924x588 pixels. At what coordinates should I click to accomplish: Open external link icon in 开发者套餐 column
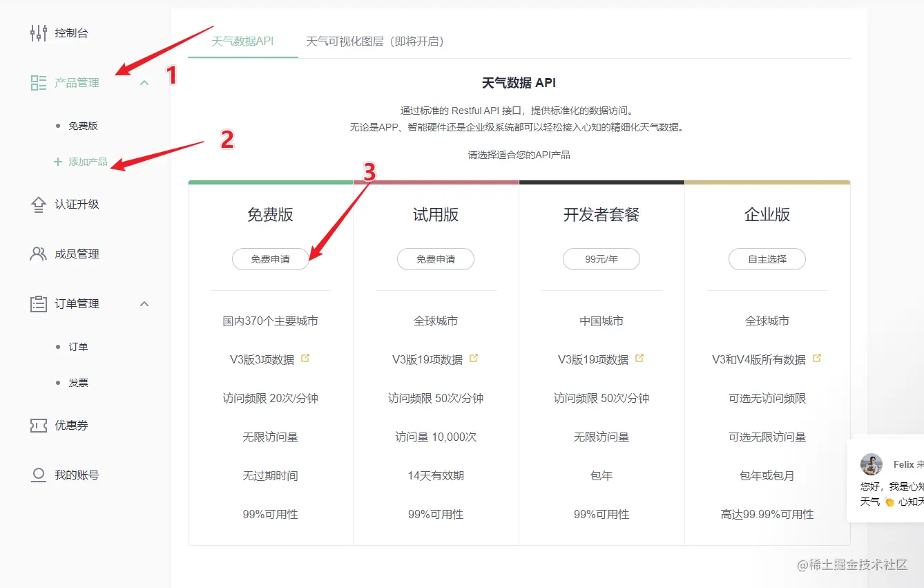tap(639, 359)
